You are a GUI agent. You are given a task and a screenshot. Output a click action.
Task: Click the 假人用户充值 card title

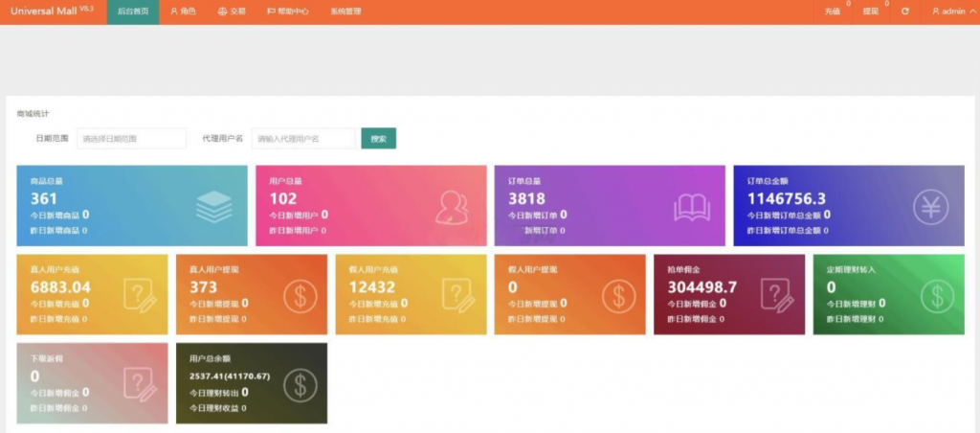pos(373,270)
